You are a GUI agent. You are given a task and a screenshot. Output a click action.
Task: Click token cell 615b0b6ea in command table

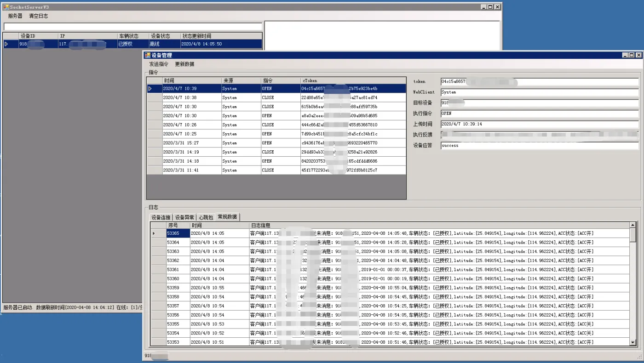353,107
